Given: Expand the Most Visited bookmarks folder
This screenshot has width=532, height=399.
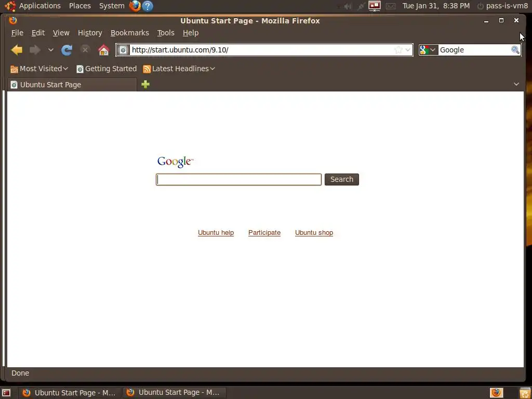Looking at the screenshot, I should tap(39, 69).
